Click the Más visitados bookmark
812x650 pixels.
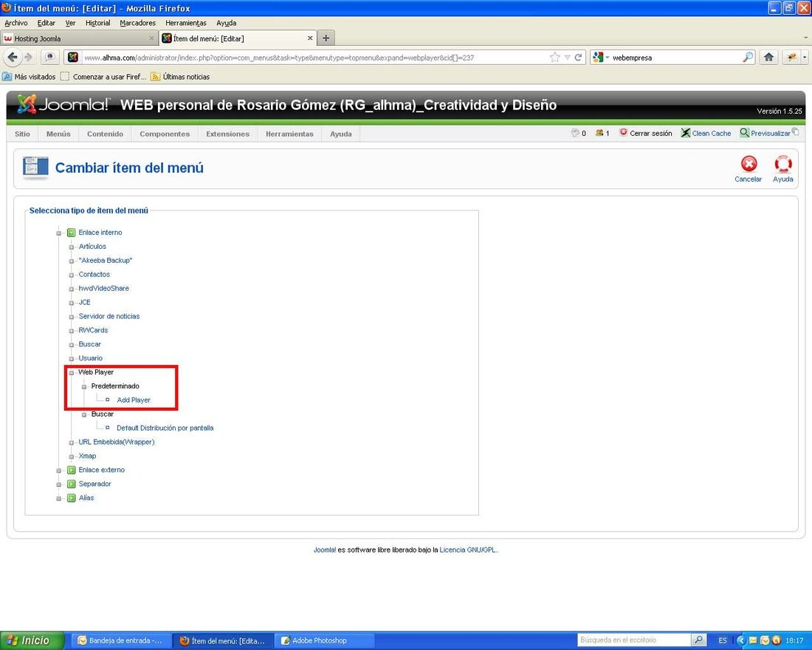click(29, 77)
